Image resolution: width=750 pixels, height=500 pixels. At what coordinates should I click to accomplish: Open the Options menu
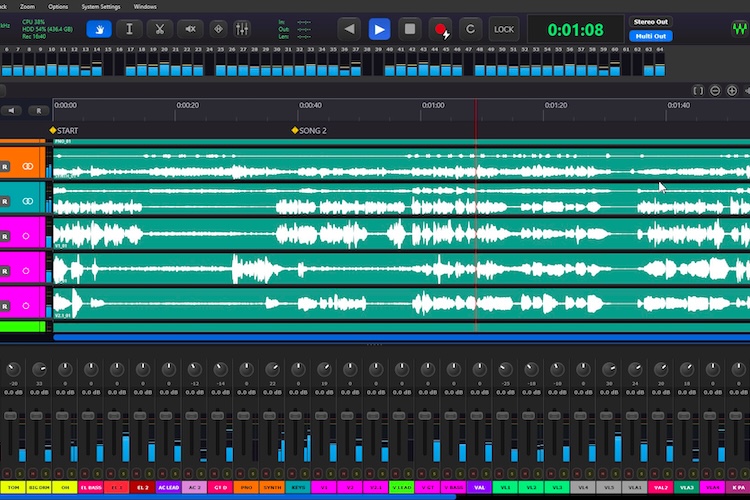(x=58, y=7)
